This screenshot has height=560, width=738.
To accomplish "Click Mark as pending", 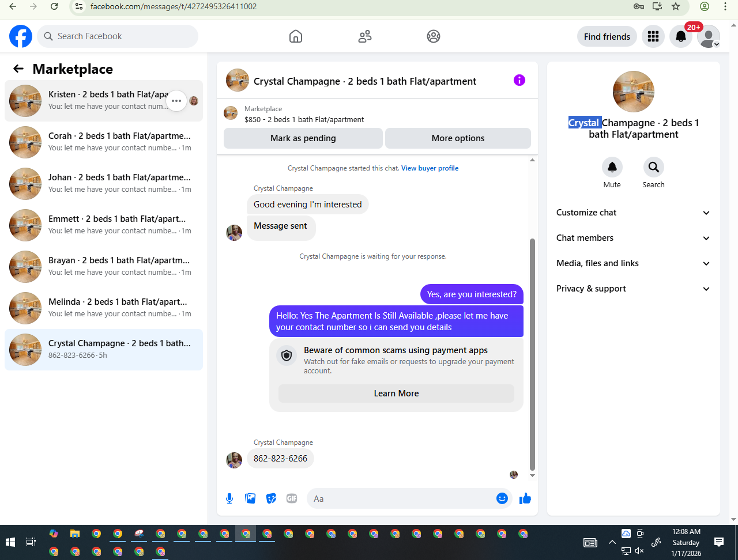I will pos(303,138).
